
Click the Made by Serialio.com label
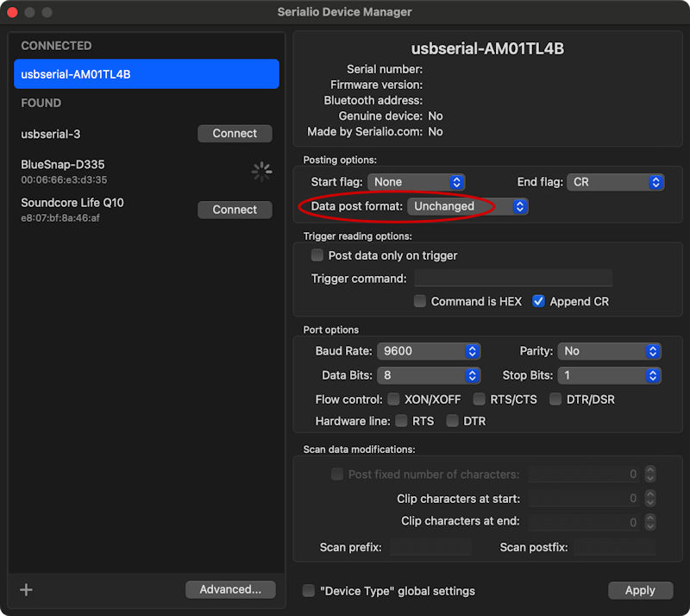[365, 132]
